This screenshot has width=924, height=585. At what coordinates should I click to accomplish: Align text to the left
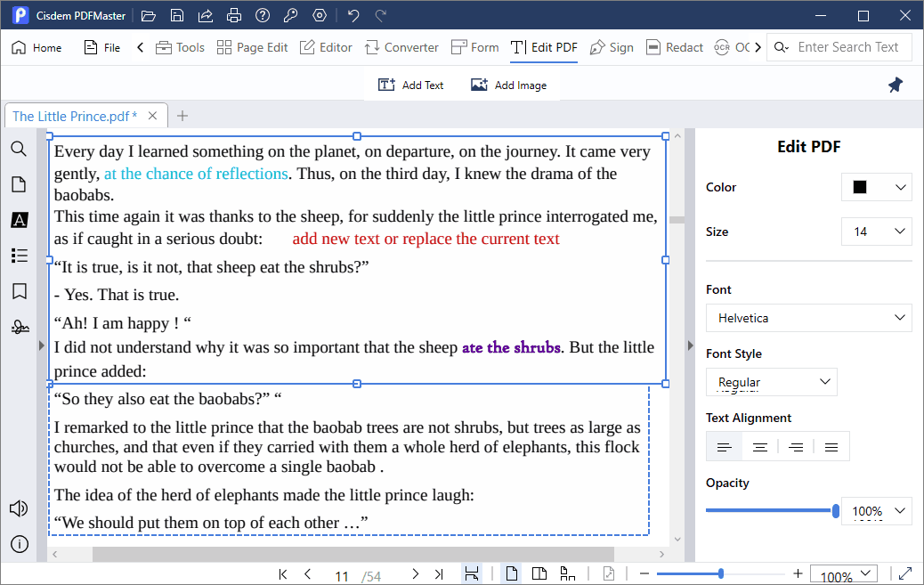point(725,447)
